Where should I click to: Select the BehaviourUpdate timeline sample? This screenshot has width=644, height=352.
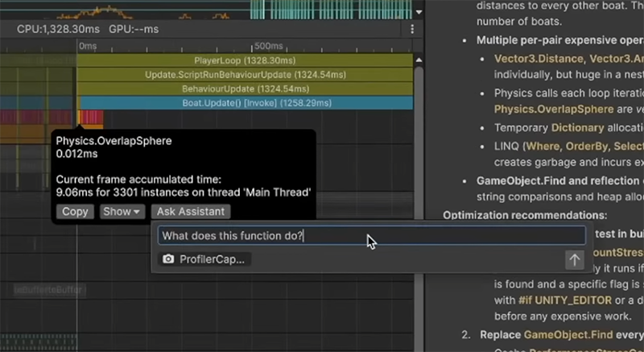245,89
